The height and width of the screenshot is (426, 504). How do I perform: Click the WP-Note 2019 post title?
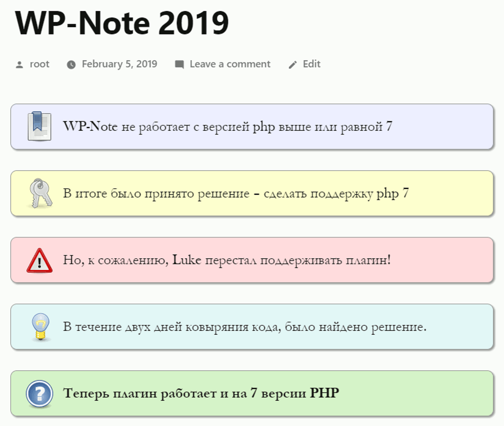122,22
